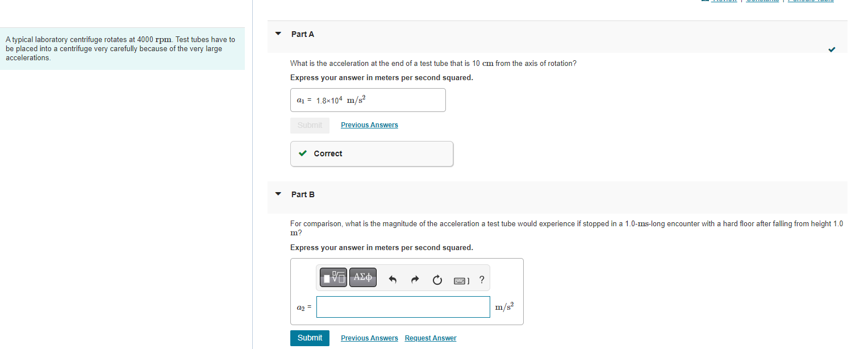This screenshot has width=868, height=349.
Task: Click the a1 answer box showing 1.8×10^4
Action: click(368, 99)
